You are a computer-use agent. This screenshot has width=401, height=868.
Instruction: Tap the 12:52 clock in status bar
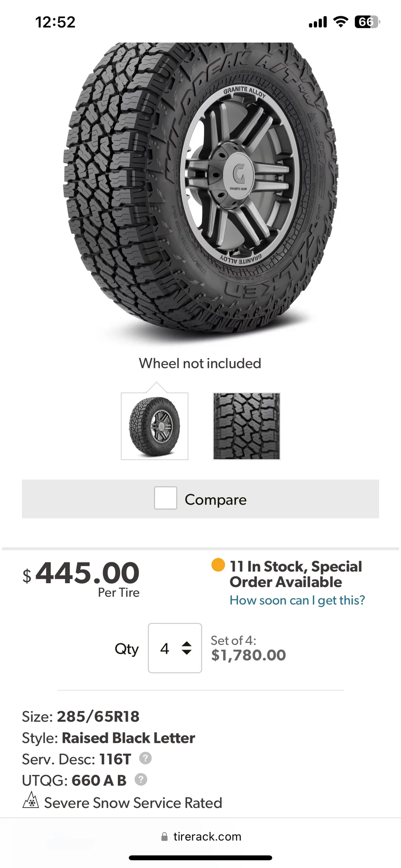click(55, 22)
